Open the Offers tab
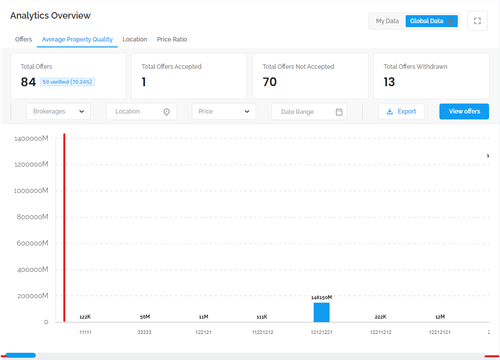 click(23, 39)
